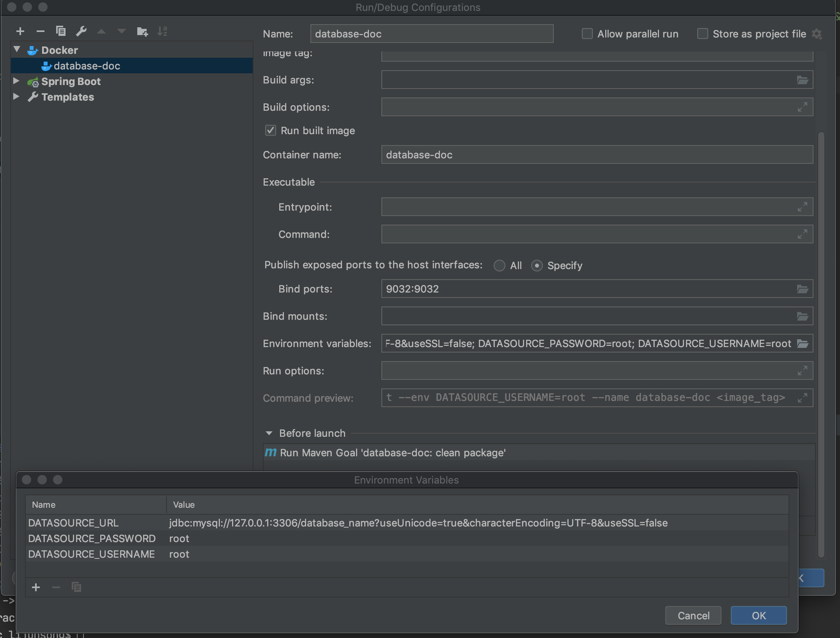Click the Cancel button
Screen dimensions: 840x638
point(693,615)
